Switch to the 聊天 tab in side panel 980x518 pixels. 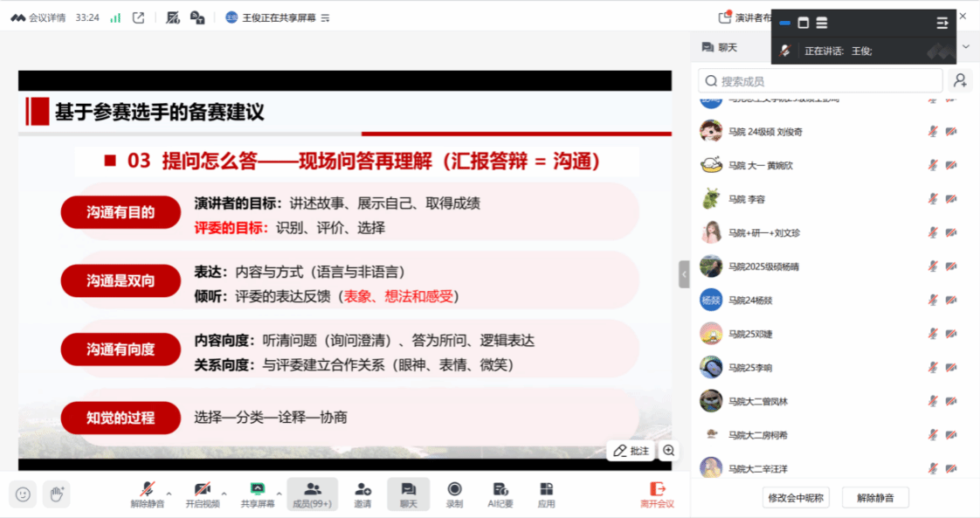(x=719, y=47)
